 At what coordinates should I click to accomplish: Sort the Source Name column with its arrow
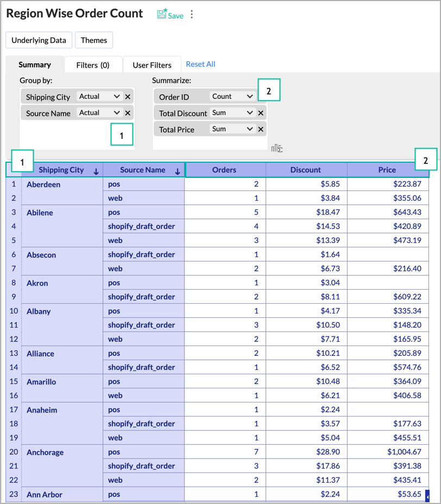[x=178, y=170]
